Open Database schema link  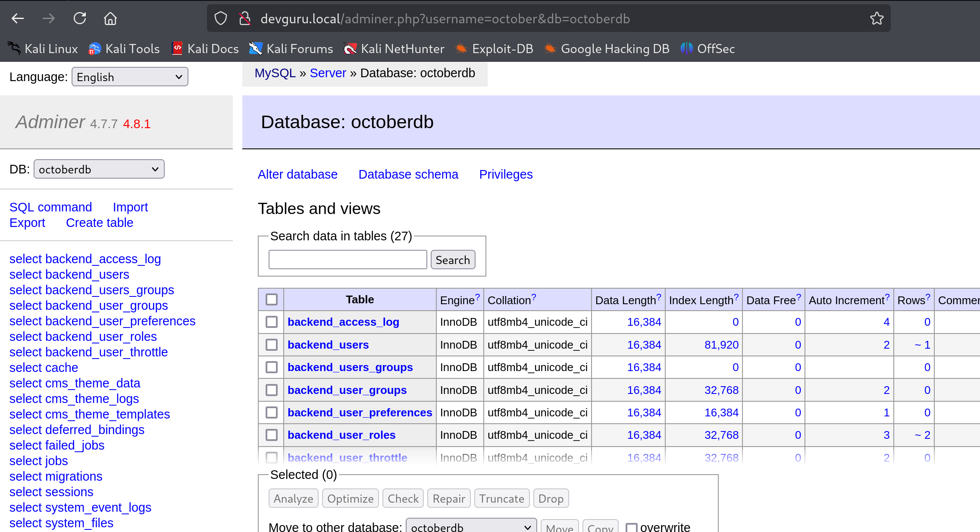click(x=408, y=174)
